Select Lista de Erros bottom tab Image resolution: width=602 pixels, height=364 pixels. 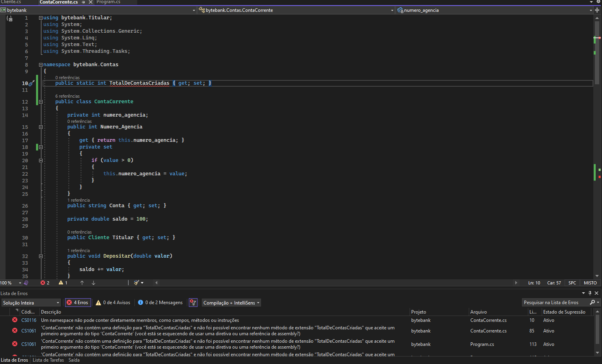(14, 360)
